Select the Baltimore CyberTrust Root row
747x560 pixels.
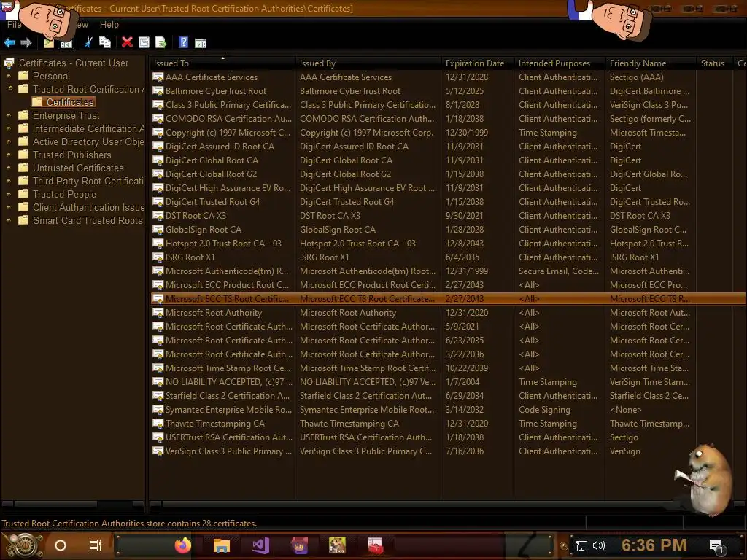pyautogui.click(x=448, y=91)
